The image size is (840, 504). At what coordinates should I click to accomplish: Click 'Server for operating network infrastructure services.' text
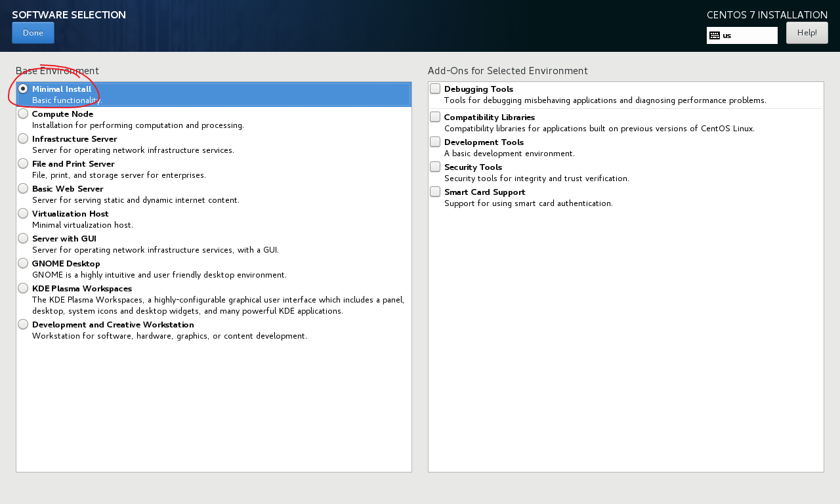133,150
